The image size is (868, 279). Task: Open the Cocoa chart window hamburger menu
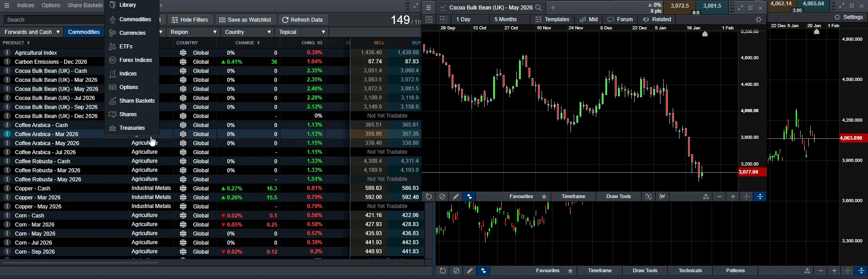tap(429, 8)
